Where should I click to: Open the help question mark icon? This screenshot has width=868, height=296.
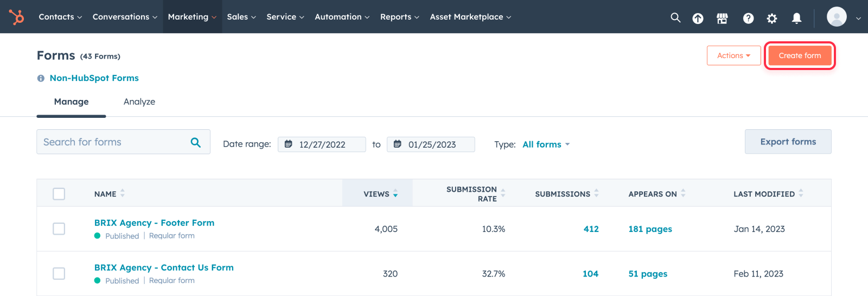pos(748,18)
